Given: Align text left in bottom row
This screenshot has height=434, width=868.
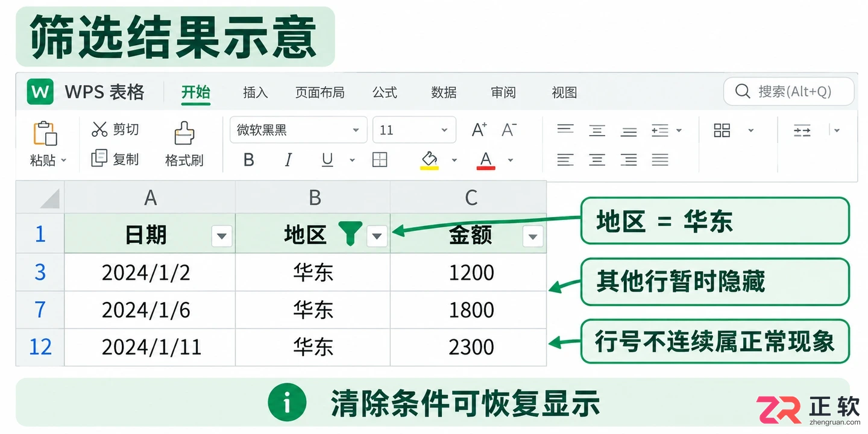Looking at the screenshot, I should click(x=565, y=160).
